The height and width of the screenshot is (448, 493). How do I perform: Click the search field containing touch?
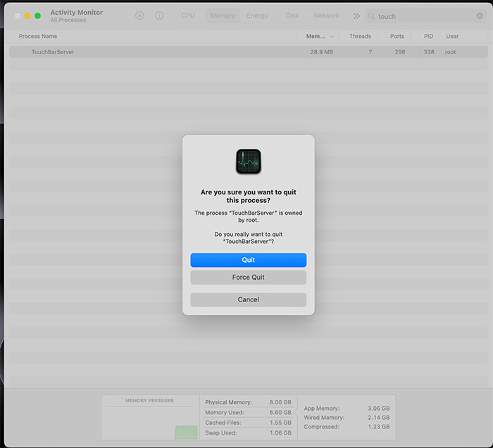(x=423, y=16)
